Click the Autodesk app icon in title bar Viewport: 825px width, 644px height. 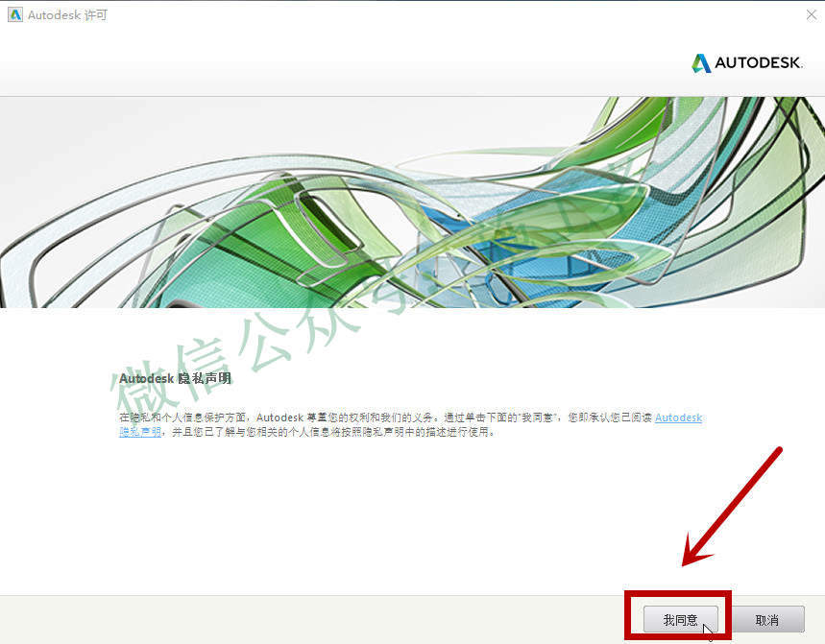coord(15,14)
